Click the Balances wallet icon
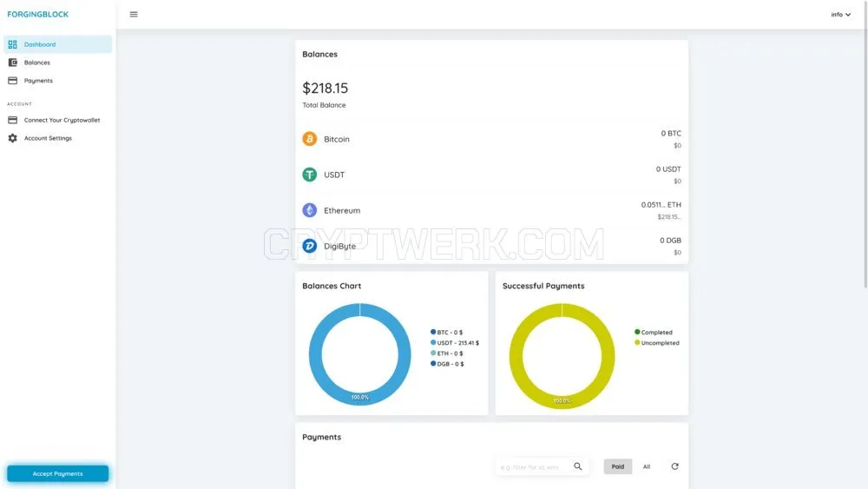Viewport: 868px width, 489px height. [x=13, y=63]
